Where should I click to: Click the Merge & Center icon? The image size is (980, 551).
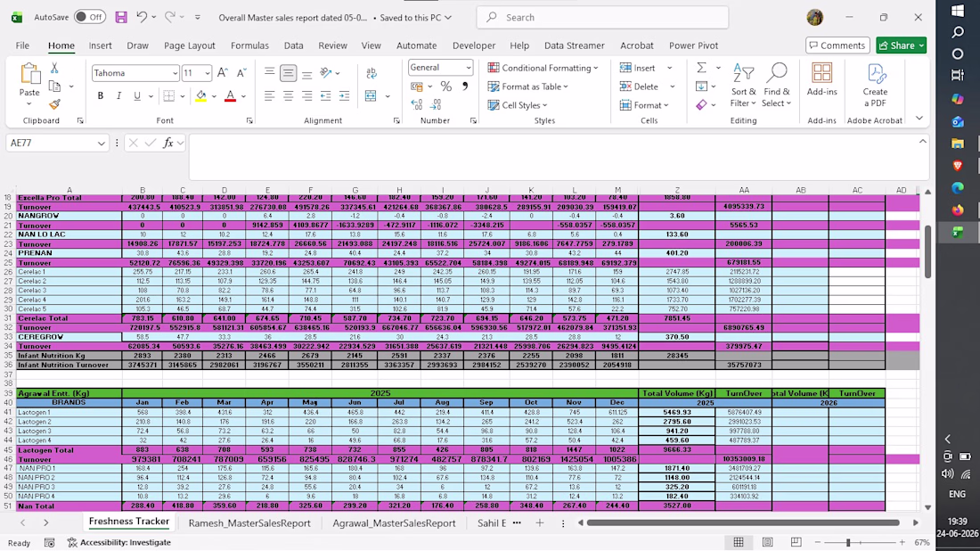tap(371, 95)
